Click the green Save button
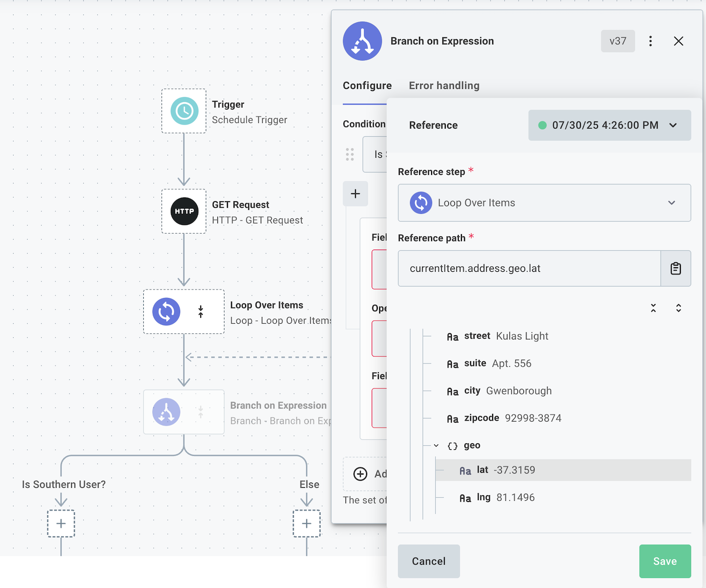This screenshot has width=706, height=588. 665,561
